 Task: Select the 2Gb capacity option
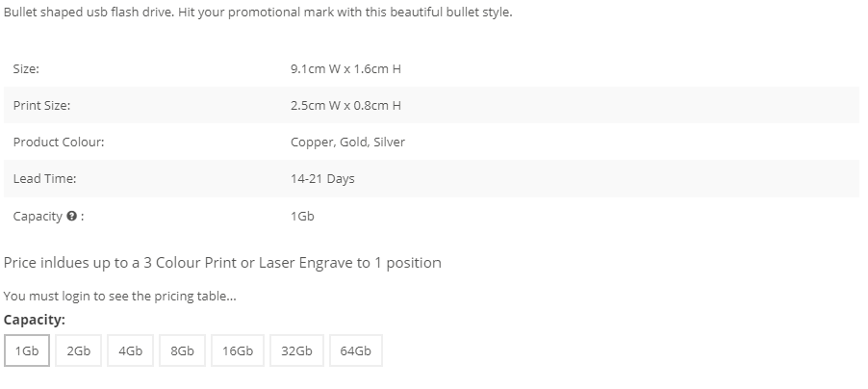click(x=78, y=350)
